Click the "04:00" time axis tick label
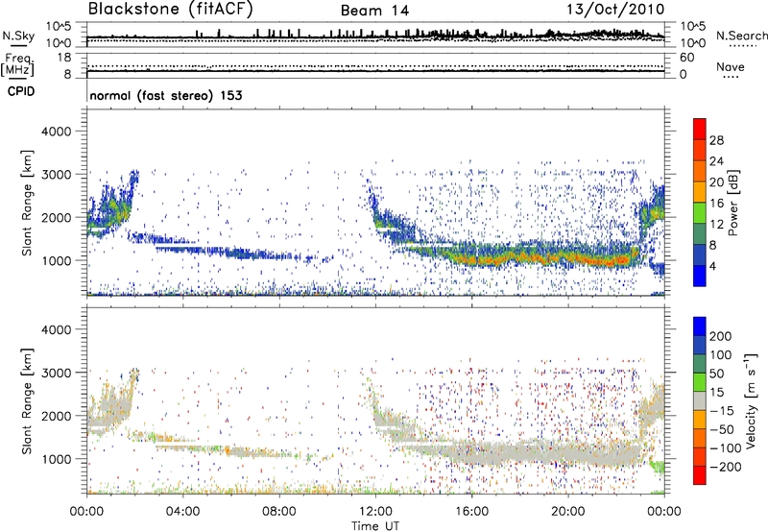This screenshot has height=532, width=768. pyautogui.click(x=183, y=512)
